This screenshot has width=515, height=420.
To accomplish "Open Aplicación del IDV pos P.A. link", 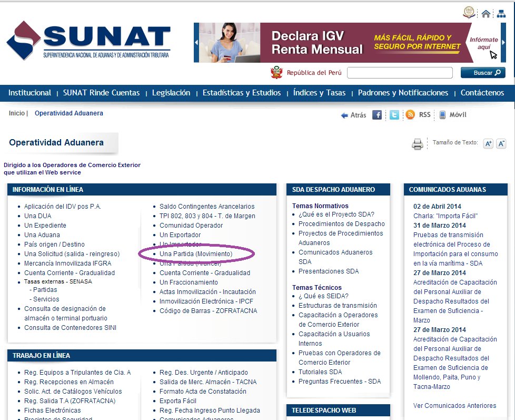I will coord(63,207).
